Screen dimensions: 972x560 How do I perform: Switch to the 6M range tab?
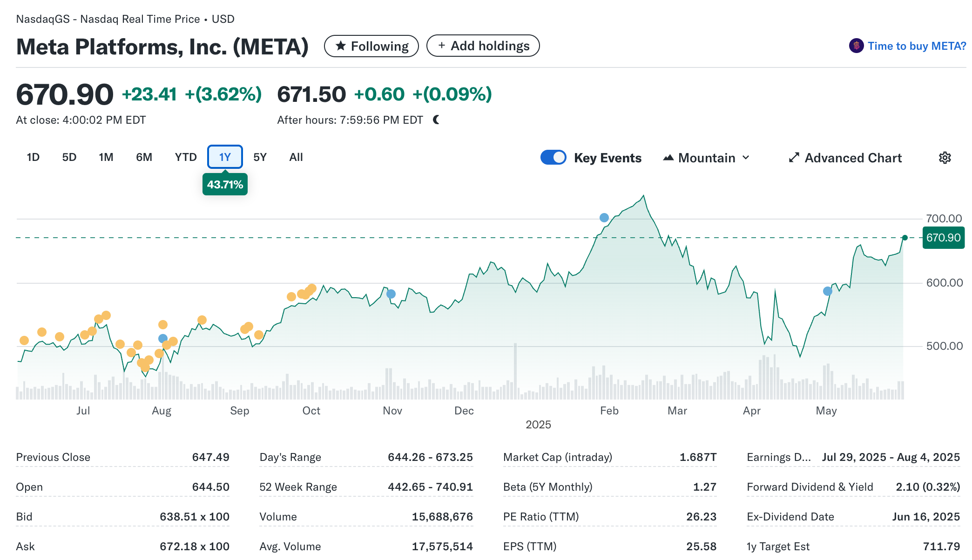[x=144, y=157]
